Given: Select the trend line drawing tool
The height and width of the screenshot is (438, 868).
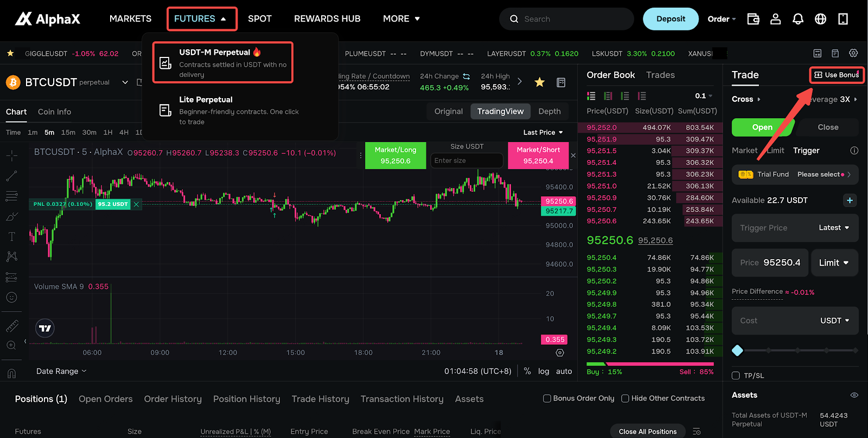Looking at the screenshot, I should [x=11, y=176].
